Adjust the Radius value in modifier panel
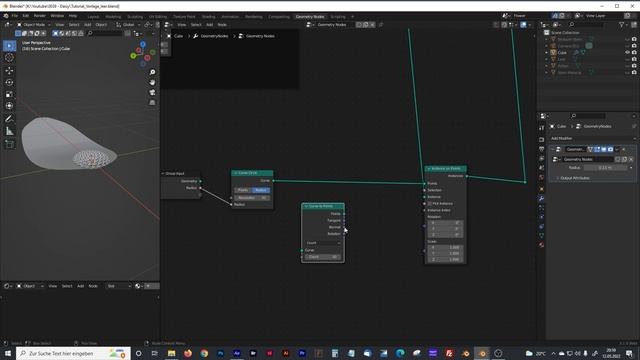Image resolution: width=640 pixels, height=360 pixels. tap(606, 168)
